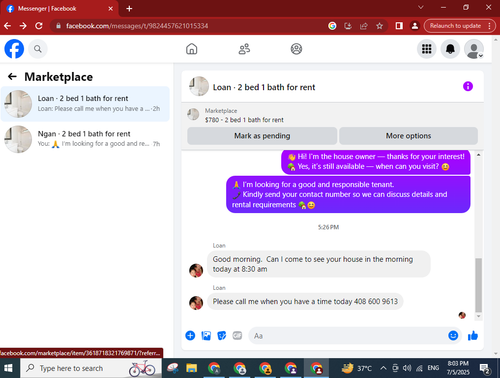This screenshot has height=378, width=500.
Task: Open volume control in system tray
Action: 407,368
